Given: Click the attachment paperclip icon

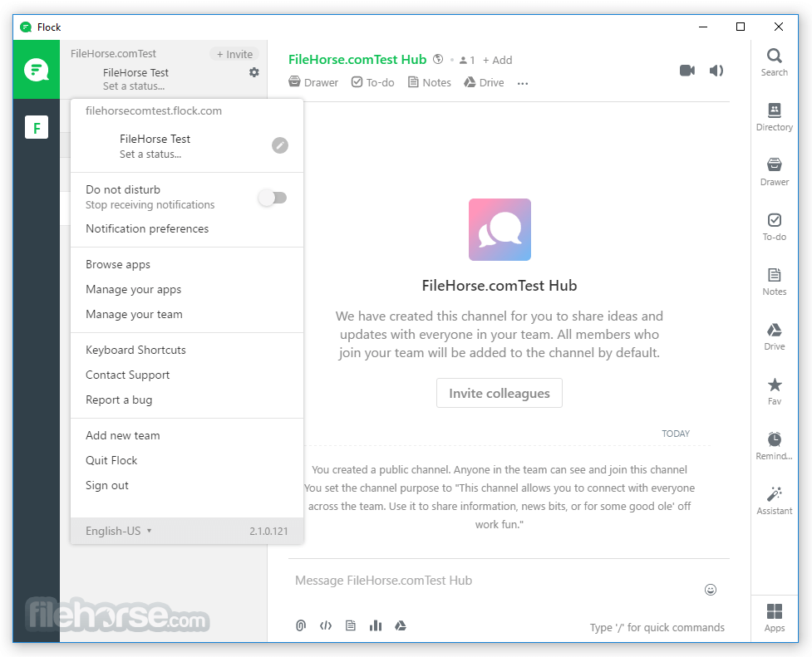Looking at the screenshot, I should coord(301,626).
